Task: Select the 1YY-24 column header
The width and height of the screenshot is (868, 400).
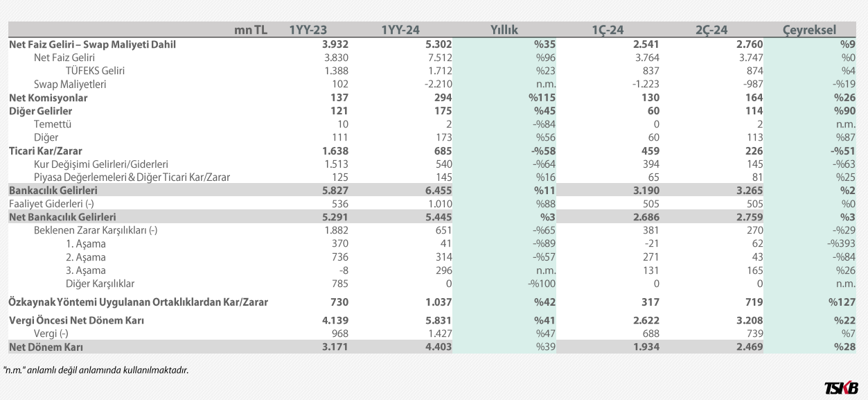Action: (400, 30)
